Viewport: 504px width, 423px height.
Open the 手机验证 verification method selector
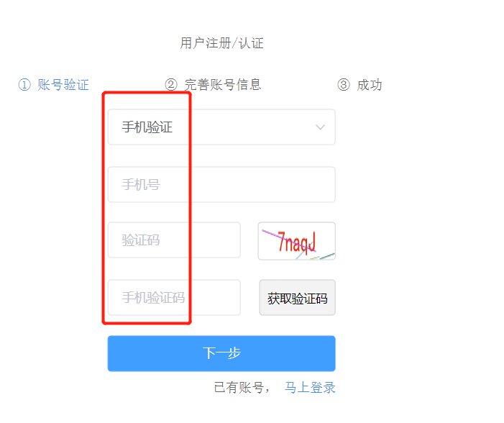pos(221,127)
